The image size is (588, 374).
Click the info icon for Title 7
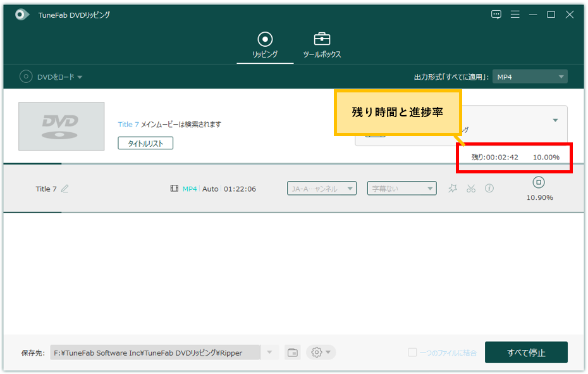[489, 188]
